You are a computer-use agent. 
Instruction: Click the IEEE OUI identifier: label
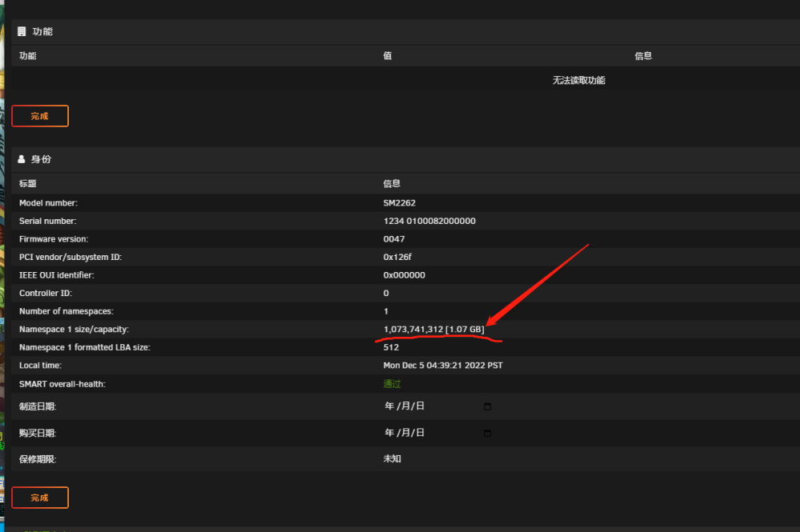57,275
